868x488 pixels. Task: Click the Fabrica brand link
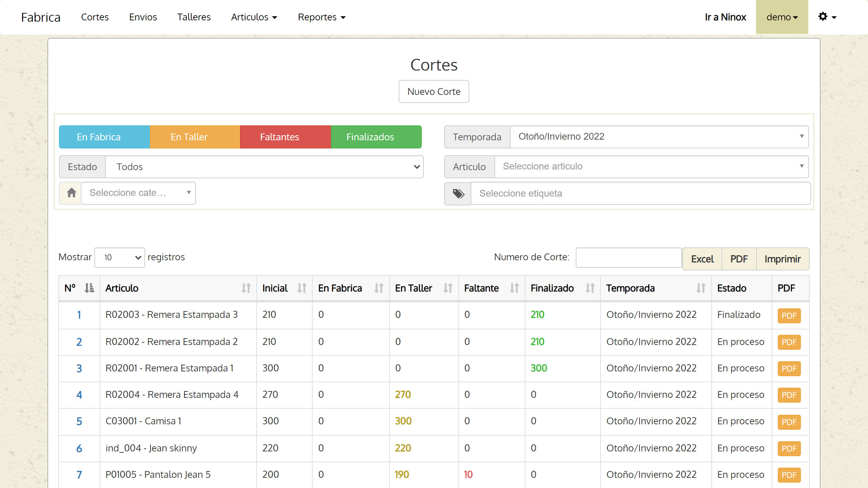click(x=41, y=17)
